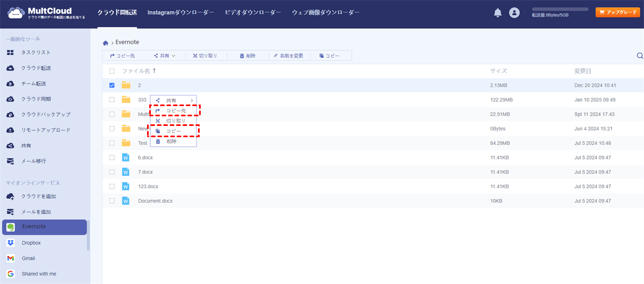Image resolution: width=644 pixels, height=284 pixels.
Task: Check the checkbox for New folder
Action: tap(112, 129)
